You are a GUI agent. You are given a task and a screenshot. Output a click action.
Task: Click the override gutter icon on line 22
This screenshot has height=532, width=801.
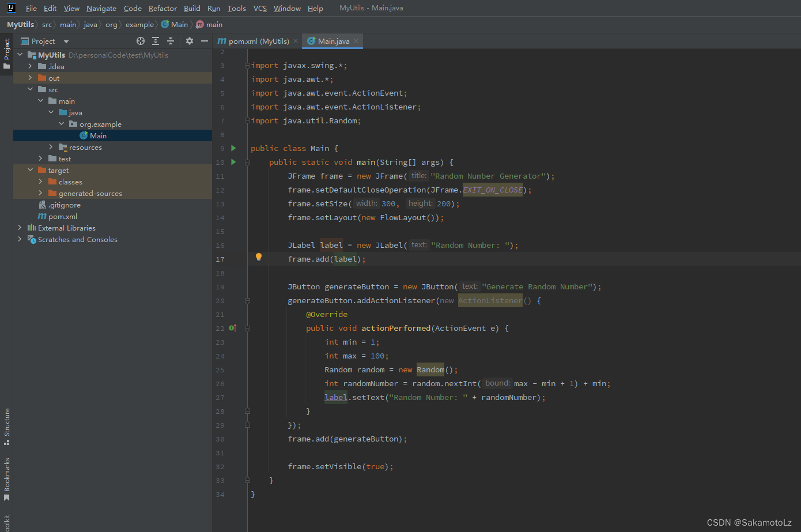point(232,328)
